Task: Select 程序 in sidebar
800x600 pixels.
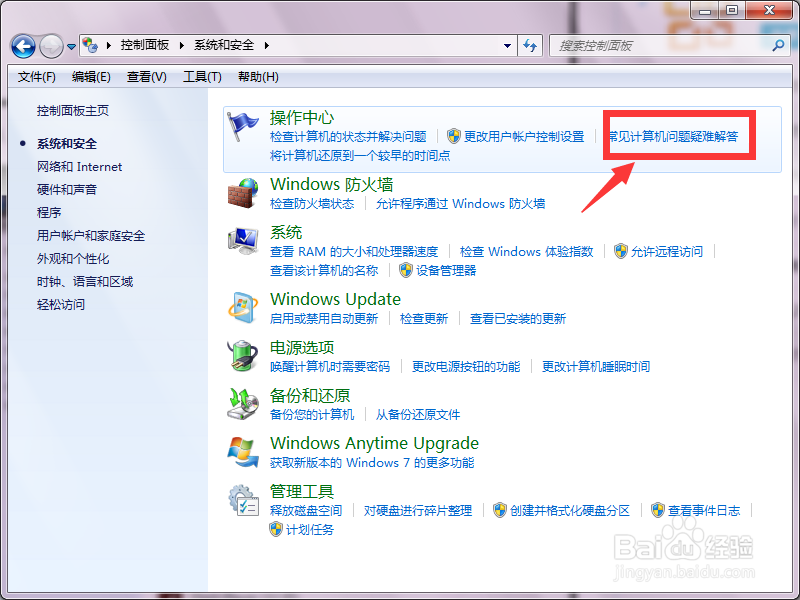Action: click(x=49, y=213)
